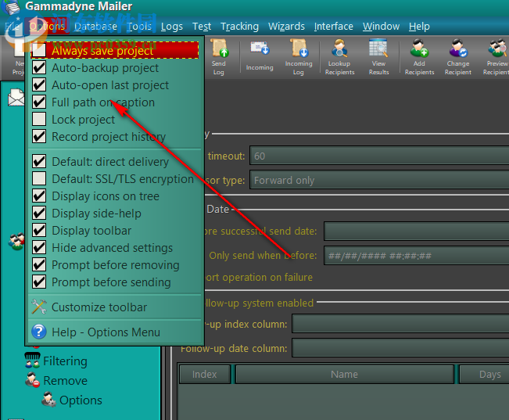
Task: Select Filtering in the left tree
Action: click(65, 361)
